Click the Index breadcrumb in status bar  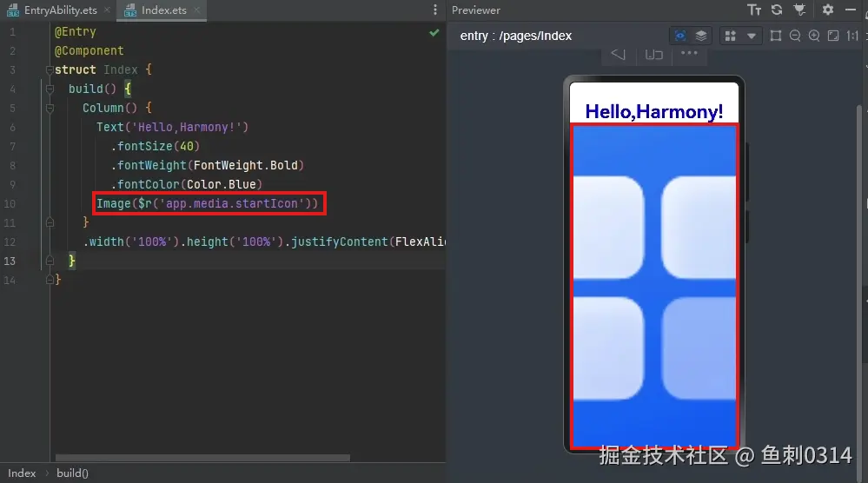(x=22, y=473)
